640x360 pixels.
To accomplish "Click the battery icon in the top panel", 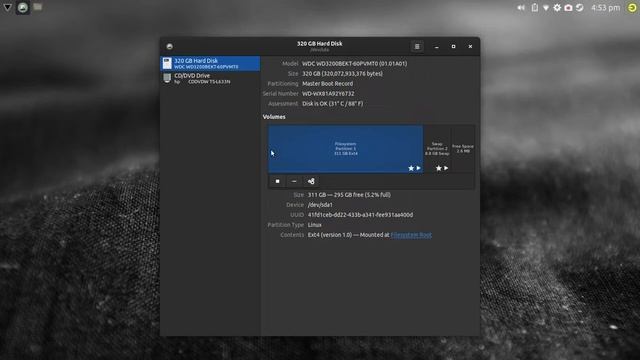I will pos(535,8).
